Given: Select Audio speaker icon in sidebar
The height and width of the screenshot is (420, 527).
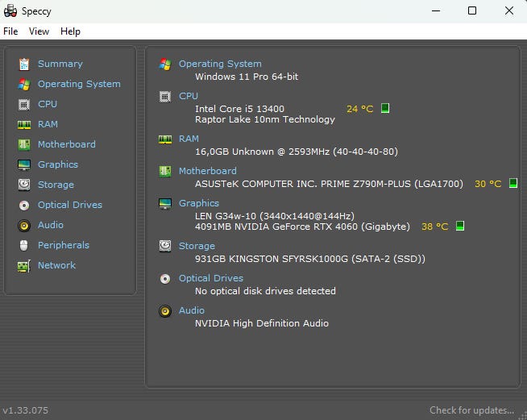Looking at the screenshot, I should 24,225.
